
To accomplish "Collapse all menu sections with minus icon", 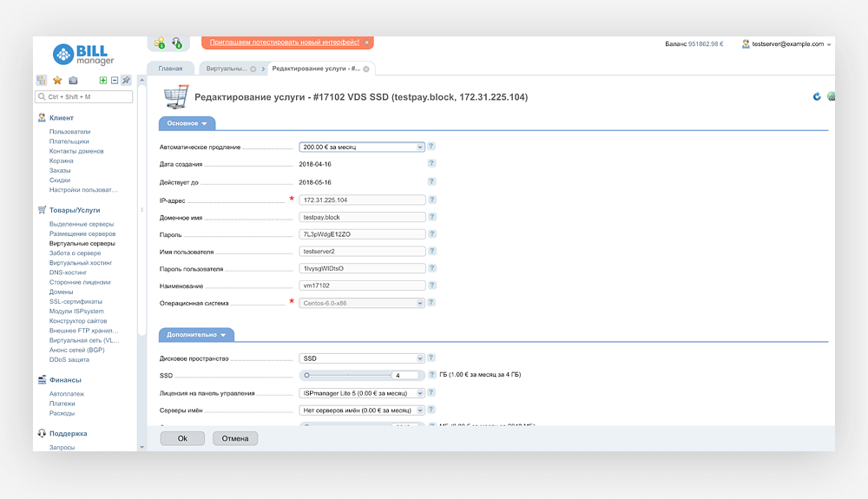I will tap(115, 80).
